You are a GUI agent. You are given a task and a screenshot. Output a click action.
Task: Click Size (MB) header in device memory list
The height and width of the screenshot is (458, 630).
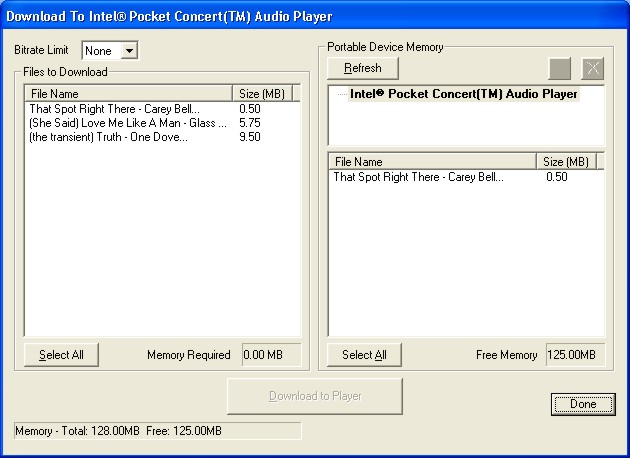point(566,162)
